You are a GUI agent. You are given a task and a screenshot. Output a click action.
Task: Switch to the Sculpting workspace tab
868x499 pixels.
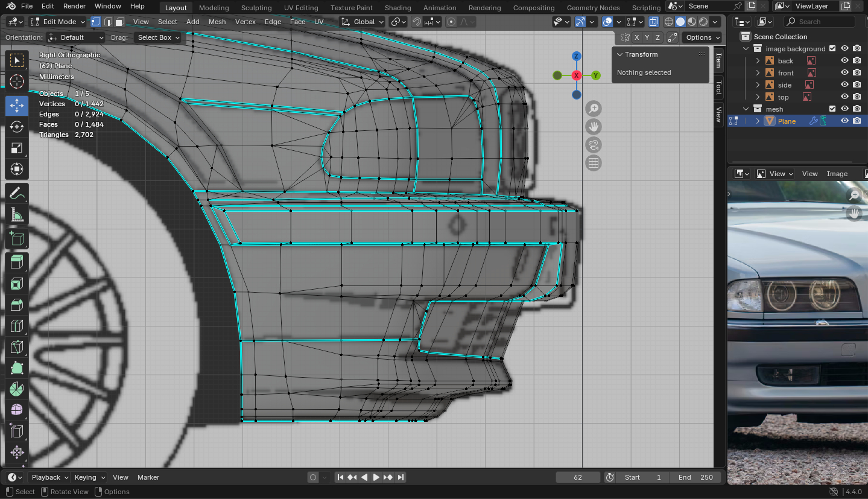click(256, 8)
